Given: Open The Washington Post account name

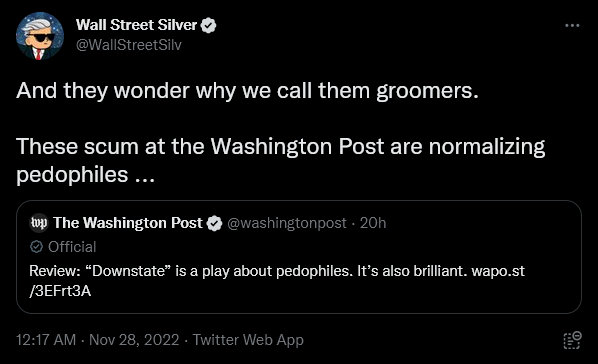Looking at the screenshot, I should [x=128, y=223].
